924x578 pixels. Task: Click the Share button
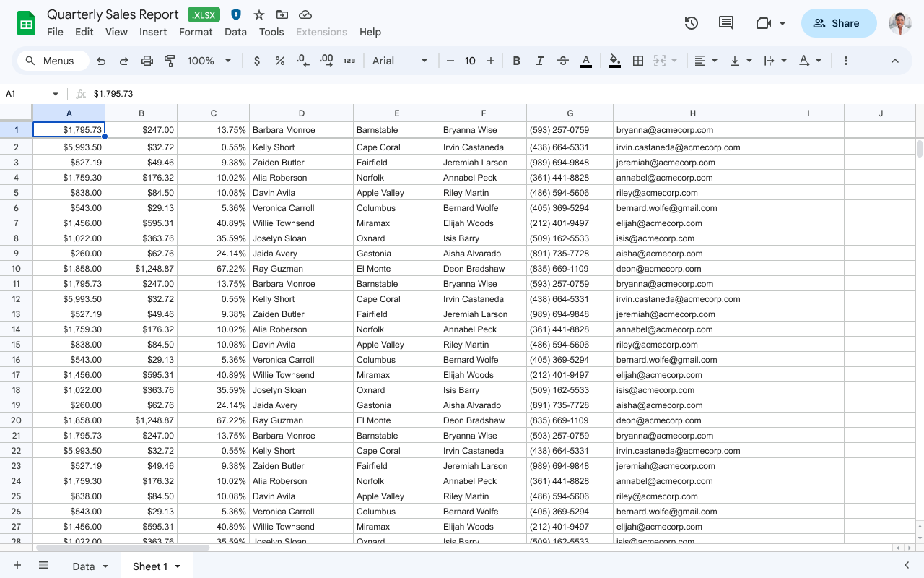click(x=838, y=23)
